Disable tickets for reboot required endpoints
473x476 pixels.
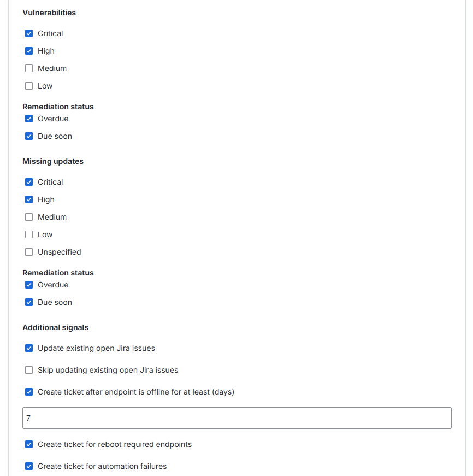[x=29, y=444]
